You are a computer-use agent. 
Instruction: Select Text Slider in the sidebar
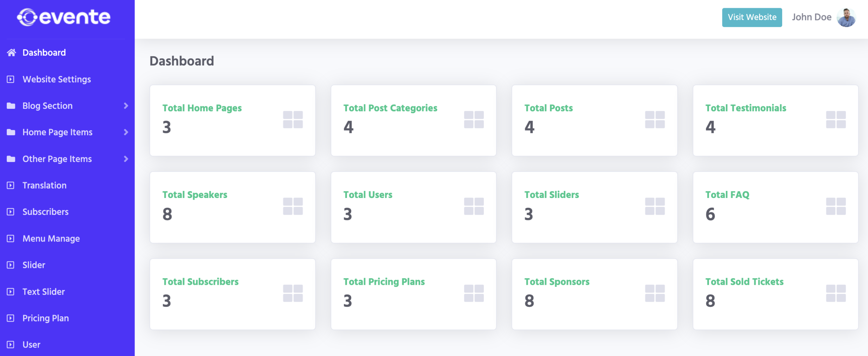(43, 292)
